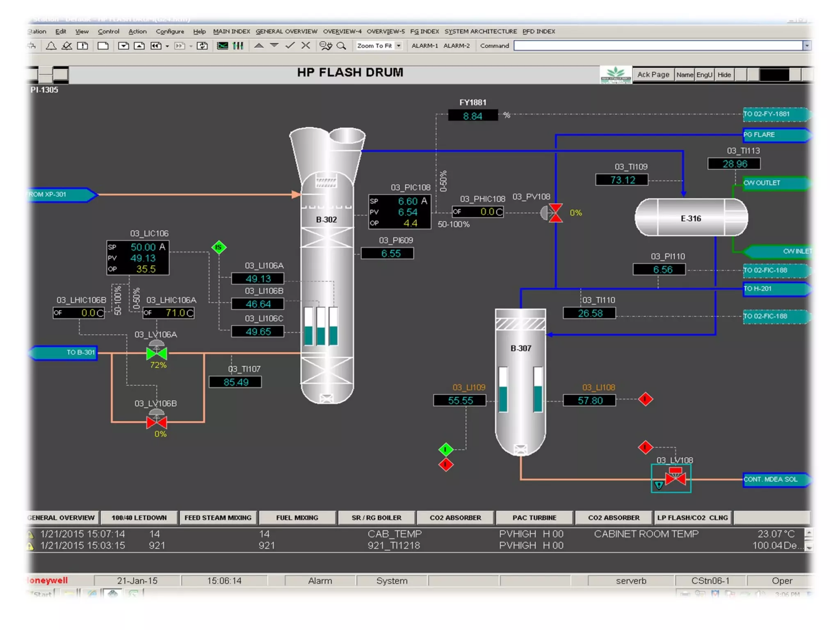Open the trend display icon in toolbar
The image size is (840, 630).
223,46
